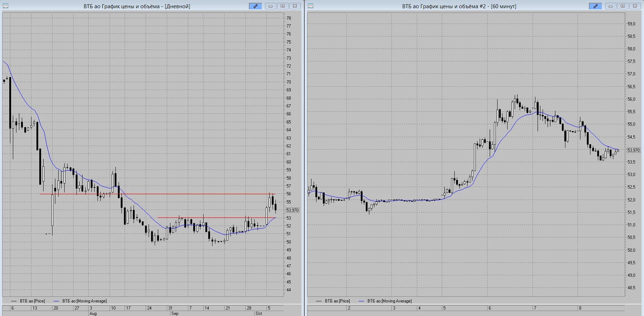Click the date label 28 on the daily time axis
The image size is (644, 316).
(249, 308)
